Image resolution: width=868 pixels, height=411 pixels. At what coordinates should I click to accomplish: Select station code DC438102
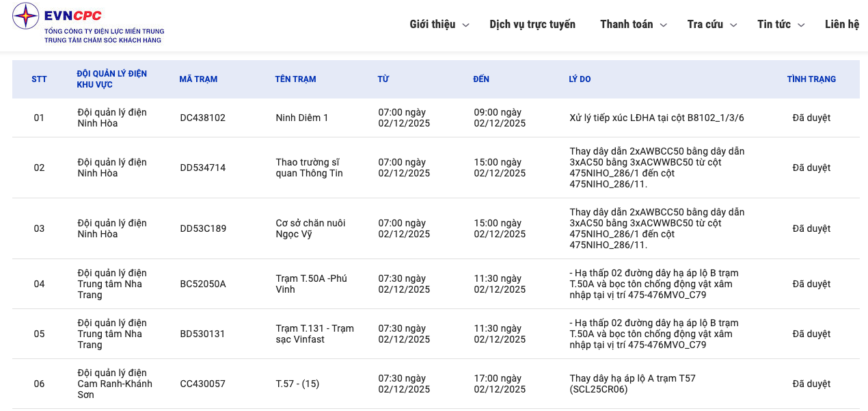coord(202,118)
